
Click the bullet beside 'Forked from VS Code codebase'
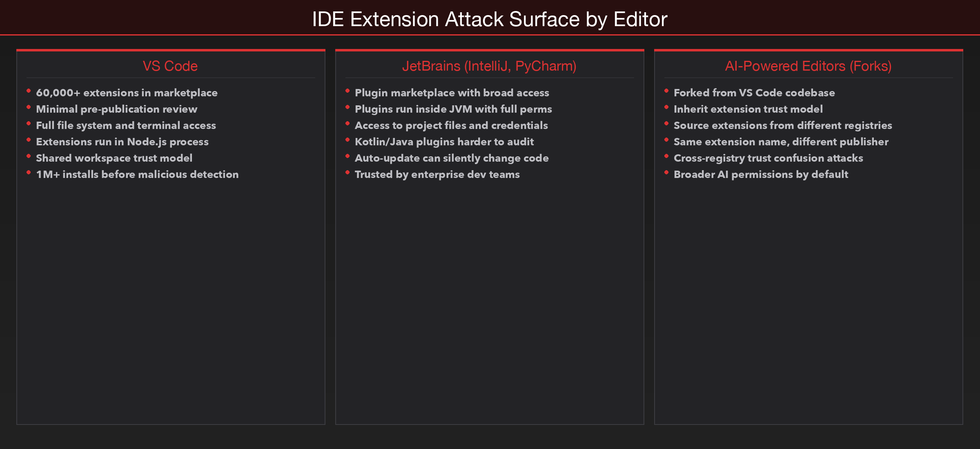(x=667, y=91)
